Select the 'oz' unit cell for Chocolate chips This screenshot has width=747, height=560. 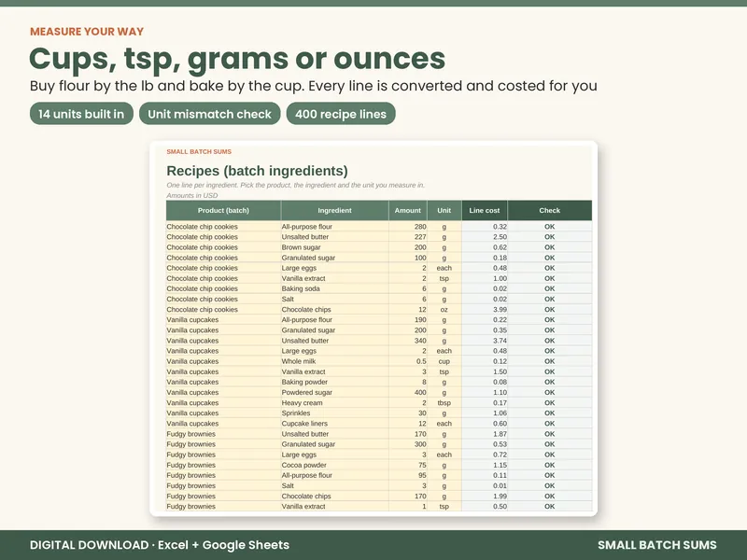click(x=444, y=310)
